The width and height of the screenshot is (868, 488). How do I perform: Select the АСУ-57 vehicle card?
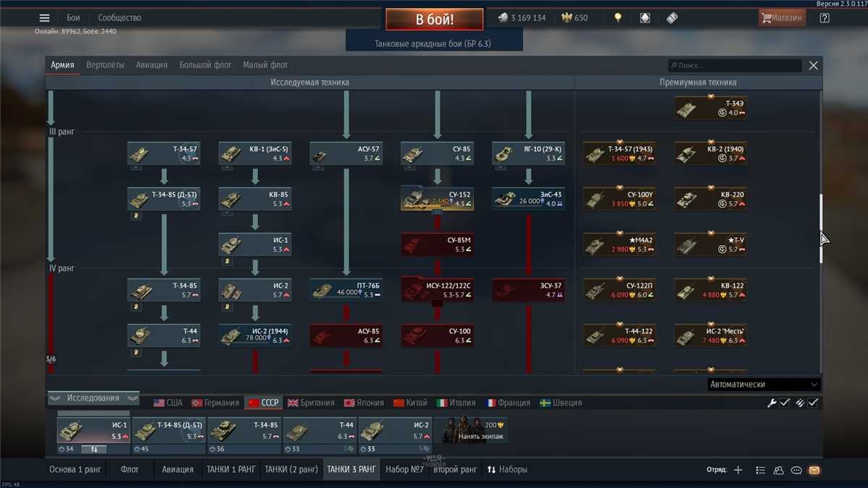(x=346, y=154)
